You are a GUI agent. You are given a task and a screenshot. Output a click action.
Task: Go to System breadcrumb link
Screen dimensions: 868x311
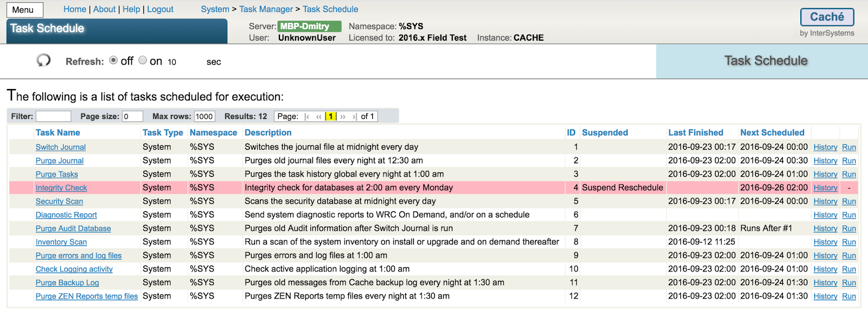pyautogui.click(x=215, y=9)
